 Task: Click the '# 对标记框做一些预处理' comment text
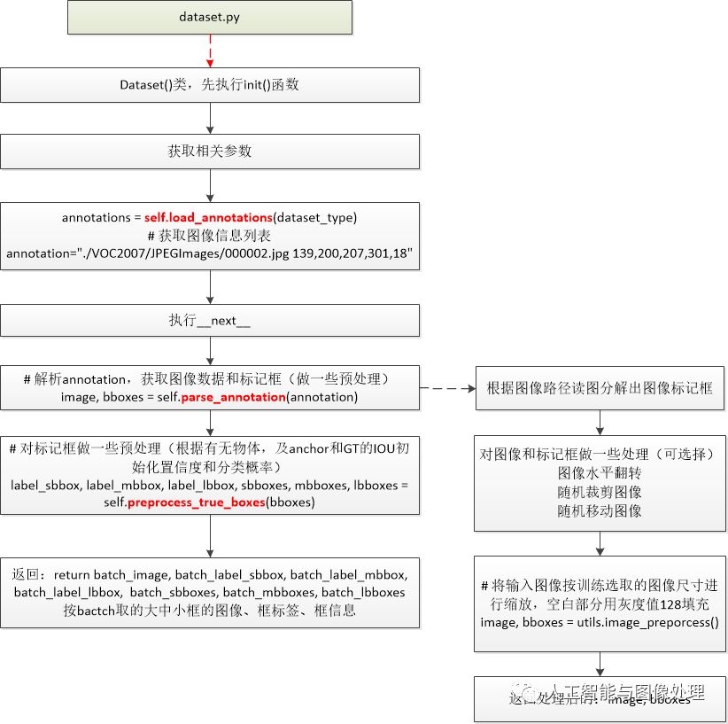click(209, 448)
